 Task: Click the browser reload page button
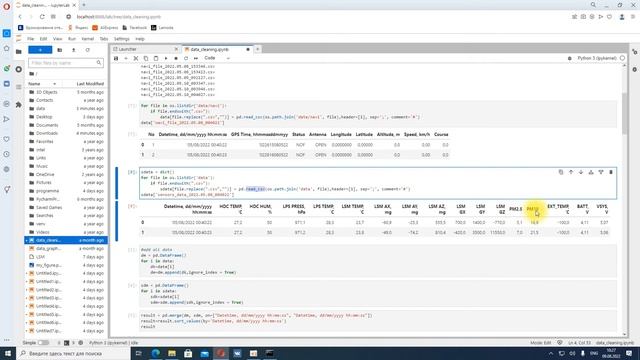[42, 17]
